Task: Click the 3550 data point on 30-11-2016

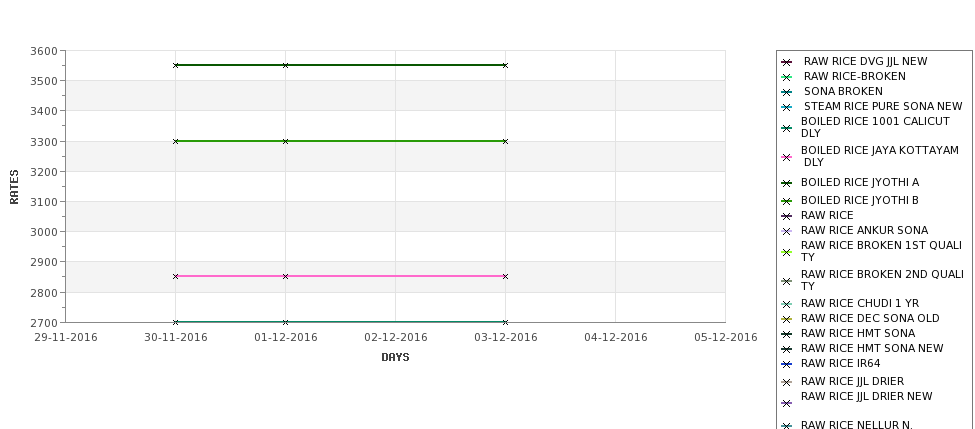Action: point(175,65)
